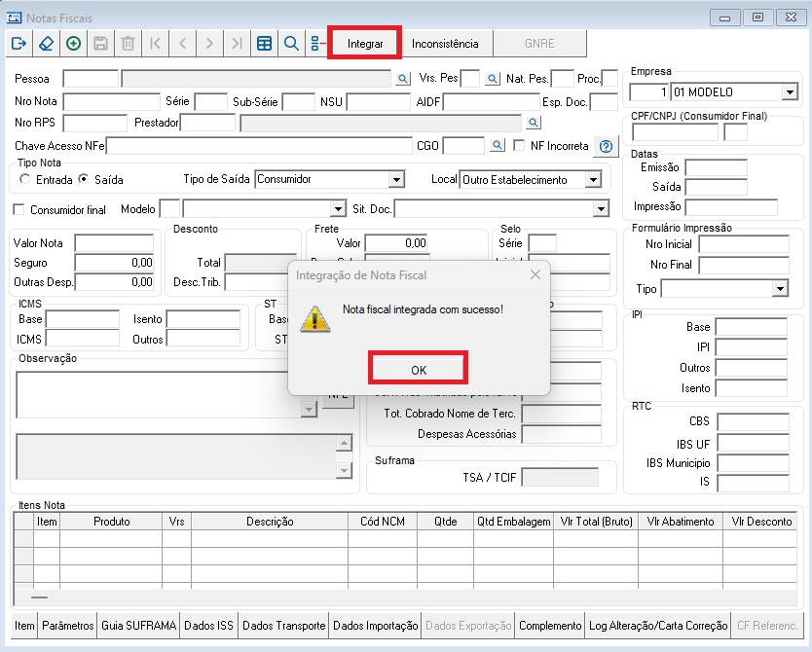This screenshot has width=812, height=652.
Task: Check the NF Incorreta checkbox
Action: coord(518,145)
